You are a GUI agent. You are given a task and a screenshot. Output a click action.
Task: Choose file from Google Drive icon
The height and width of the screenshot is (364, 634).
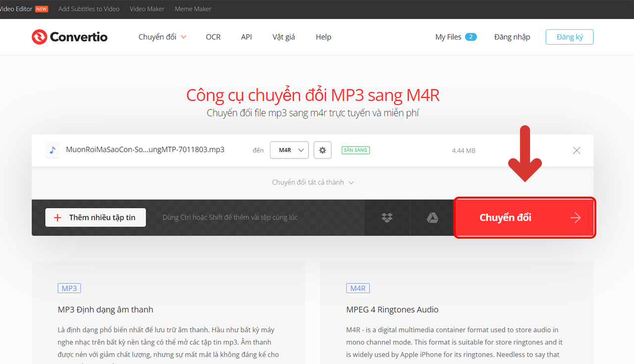click(x=432, y=217)
